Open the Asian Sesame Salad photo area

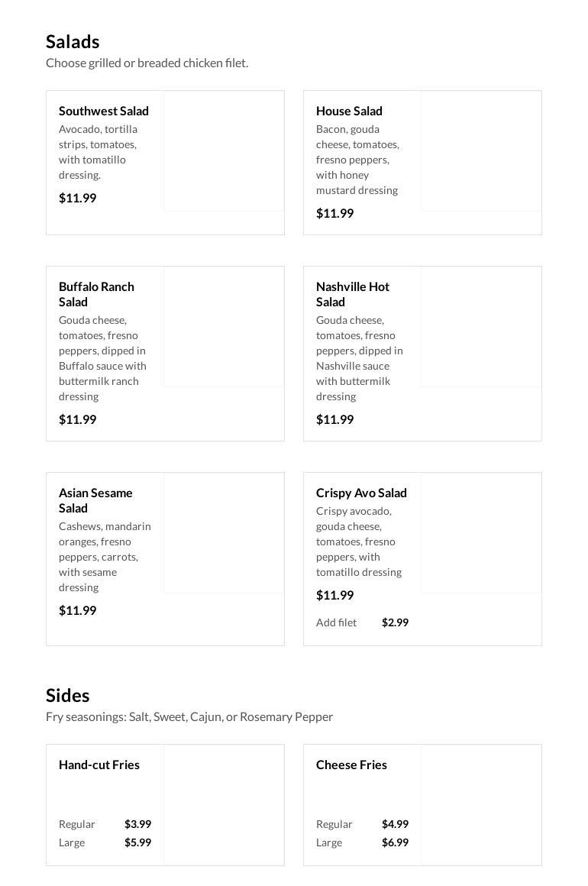224,532
